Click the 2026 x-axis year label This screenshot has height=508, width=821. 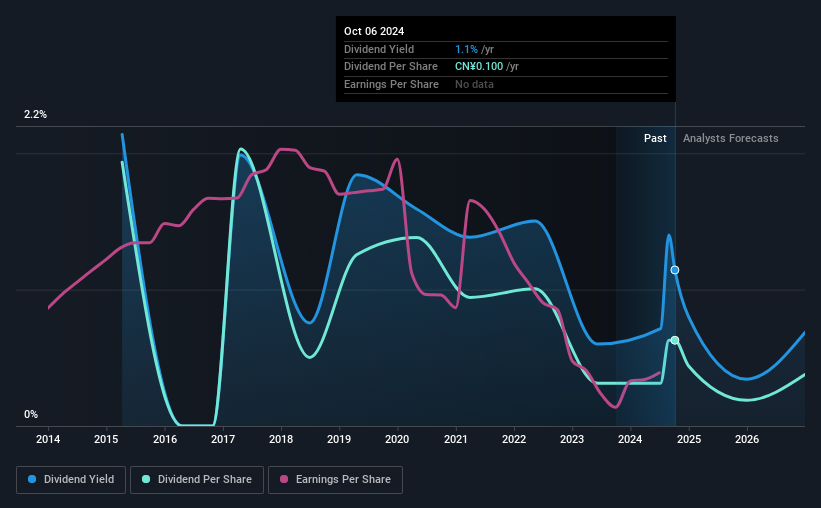[x=747, y=439]
